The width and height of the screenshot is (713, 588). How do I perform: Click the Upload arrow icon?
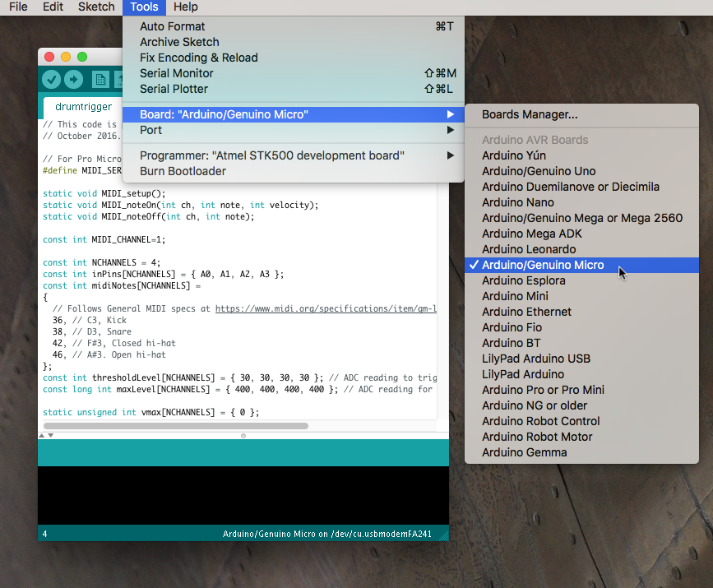tap(72, 80)
